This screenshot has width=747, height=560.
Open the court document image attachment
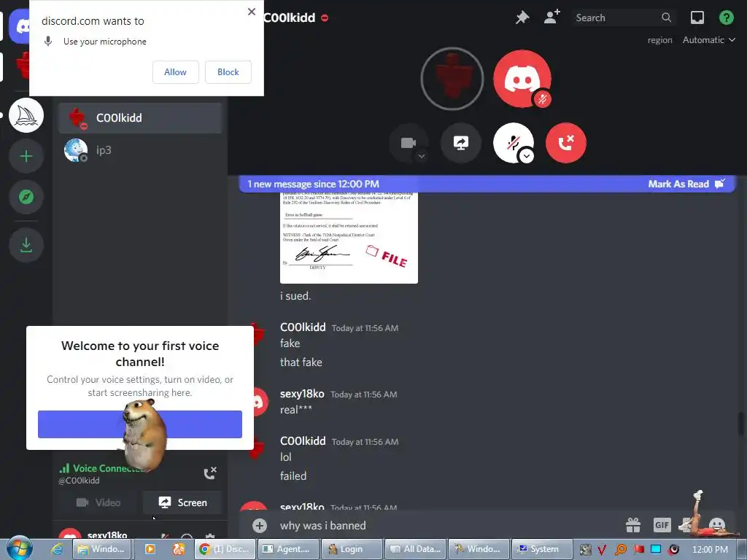(349, 238)
